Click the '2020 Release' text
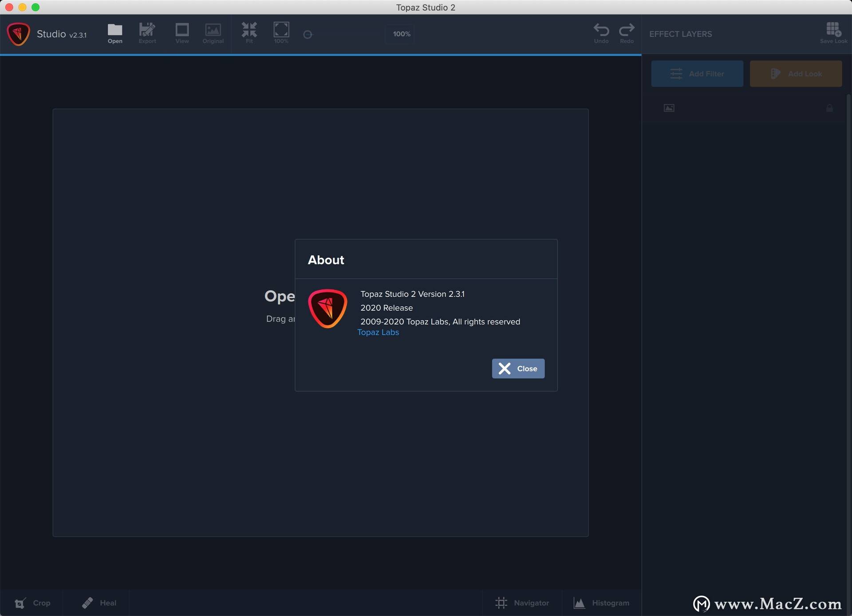 pyautogui.click(x=387, y=308)
